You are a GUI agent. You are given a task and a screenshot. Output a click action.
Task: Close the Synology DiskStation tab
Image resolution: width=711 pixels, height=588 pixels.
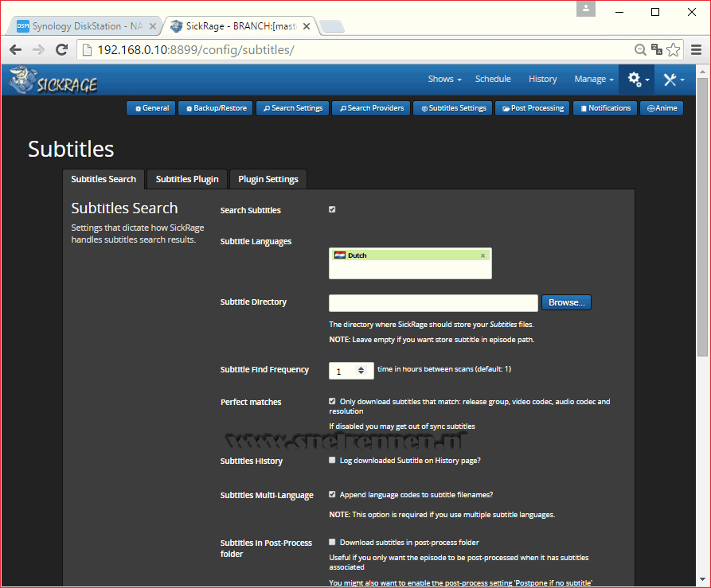(153, 26)
